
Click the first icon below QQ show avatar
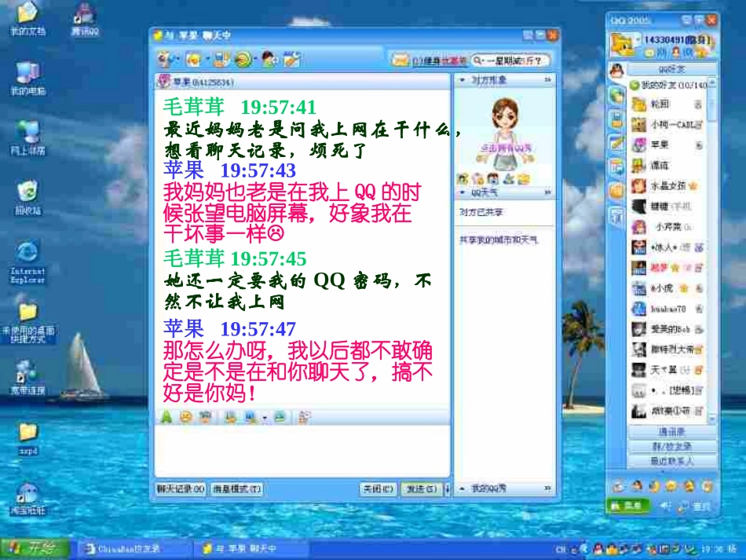point(463,179)
